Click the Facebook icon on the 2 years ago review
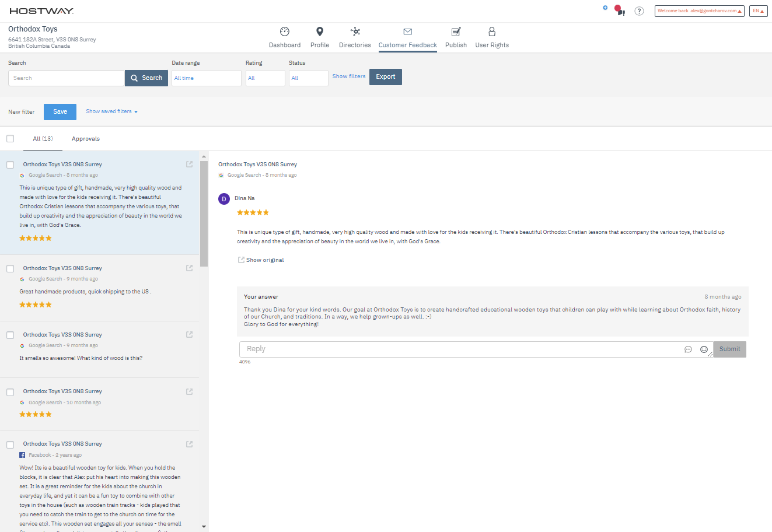The image size is (772, 532). 22,455
